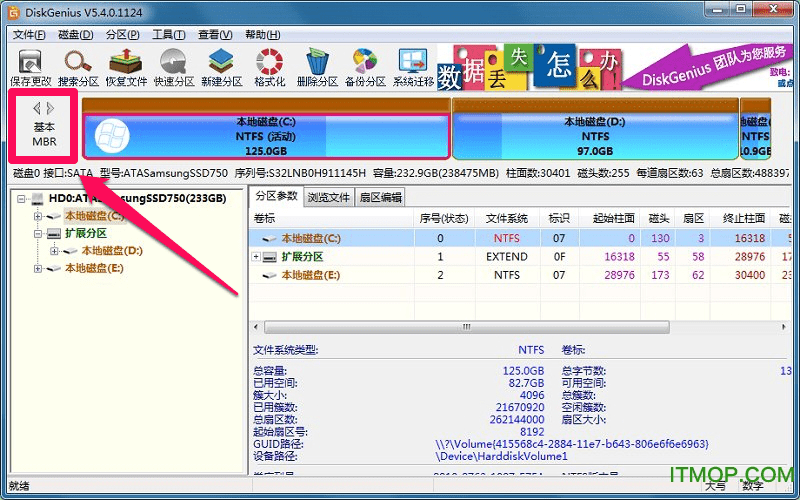Click the GUID volume path value
This screenshot has height=500, width=800.
tap(572, 444)
